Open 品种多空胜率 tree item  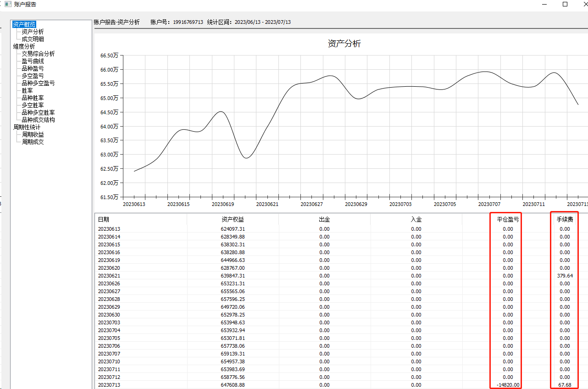(x=39, y=112)
